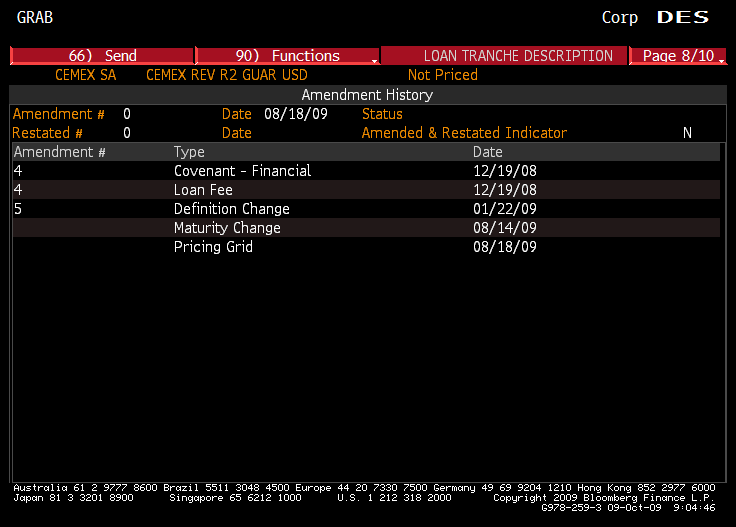Click the GRAB label
Viewport: 736px width, 527px height.
pos(35,17)
